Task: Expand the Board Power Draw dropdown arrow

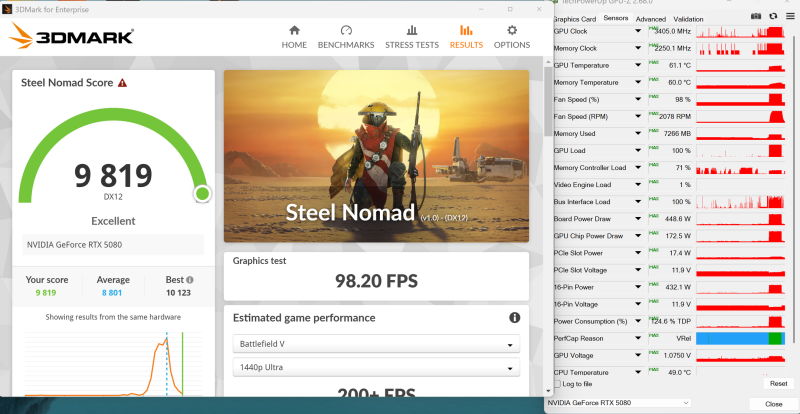Action: point(638,219)
